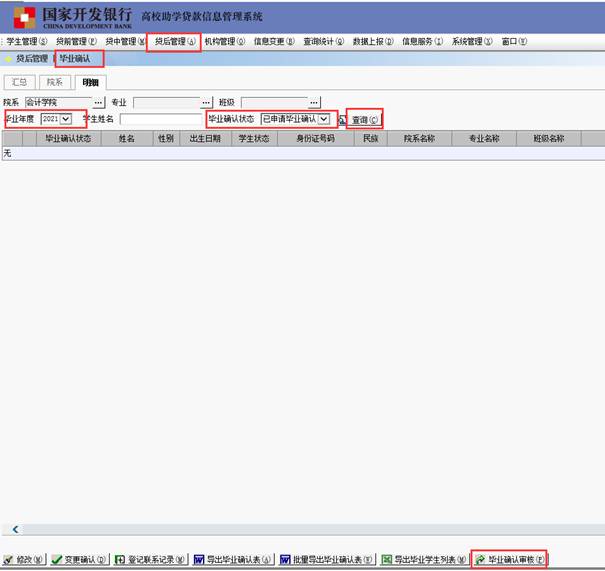Click 导出毕业确认表 export button
This screenshot has width=605, height=571.
pos(233,560)
